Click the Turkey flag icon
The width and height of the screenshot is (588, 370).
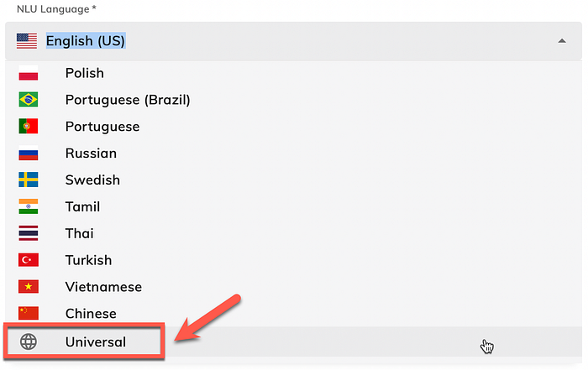tap(28, 260)
